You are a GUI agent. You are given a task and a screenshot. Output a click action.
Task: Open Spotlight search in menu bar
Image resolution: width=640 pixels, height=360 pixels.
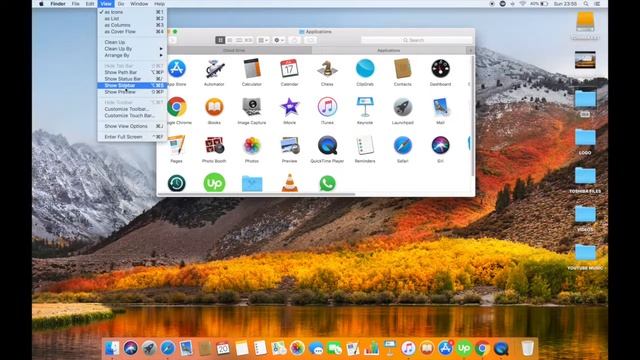[x=586, y=4]
